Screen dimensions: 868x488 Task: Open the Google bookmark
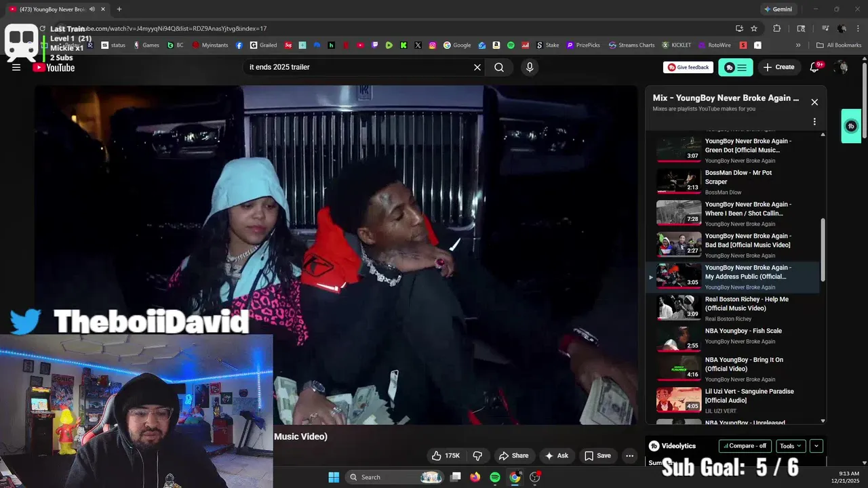click(457, 45)
